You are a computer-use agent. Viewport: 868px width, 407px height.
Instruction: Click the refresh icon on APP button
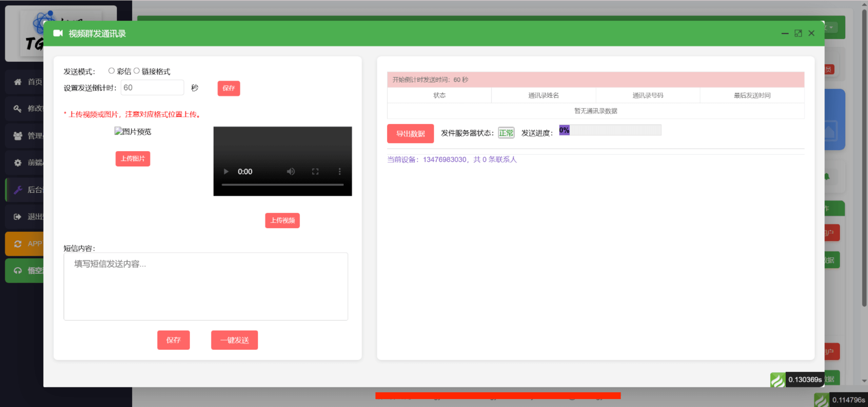[x=18, y=244]
